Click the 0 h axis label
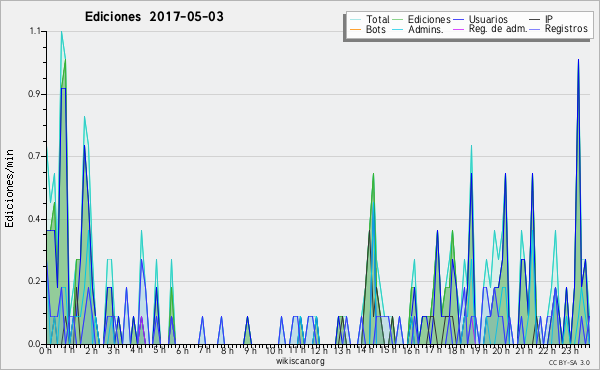 tap(45, 350)
